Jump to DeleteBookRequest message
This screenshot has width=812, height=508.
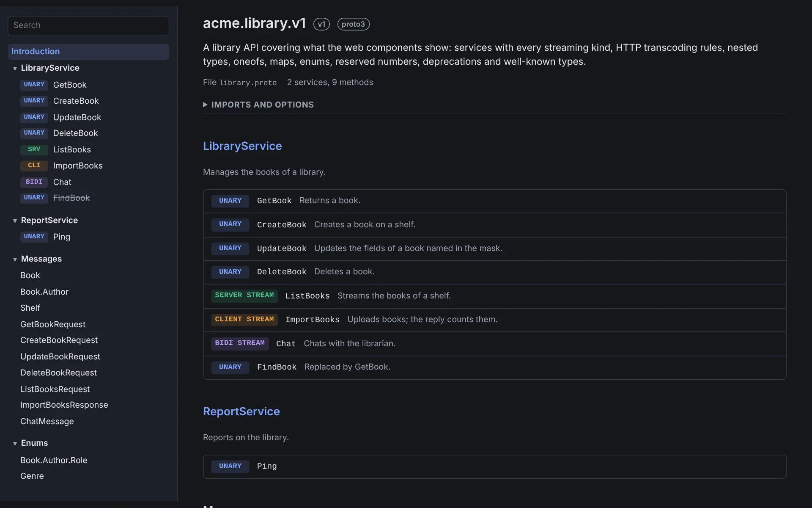pos(58,373)
